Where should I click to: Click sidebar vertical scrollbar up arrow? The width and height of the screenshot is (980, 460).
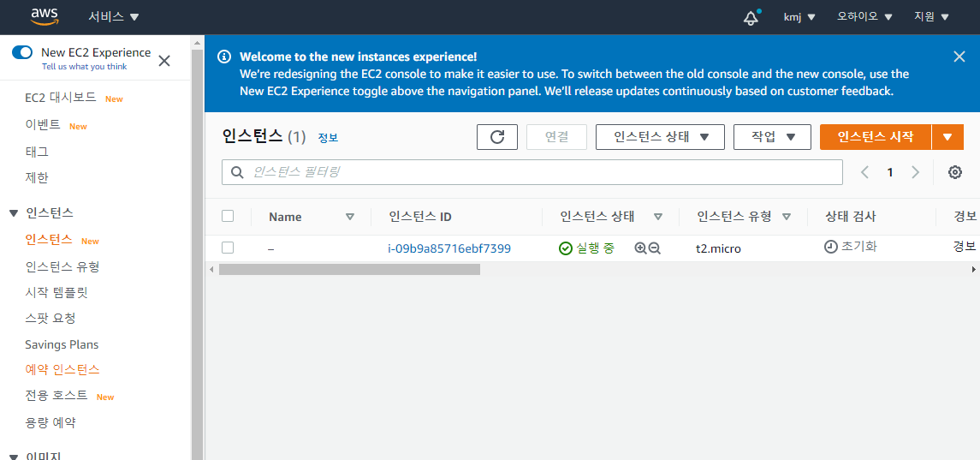pos(198,43)
